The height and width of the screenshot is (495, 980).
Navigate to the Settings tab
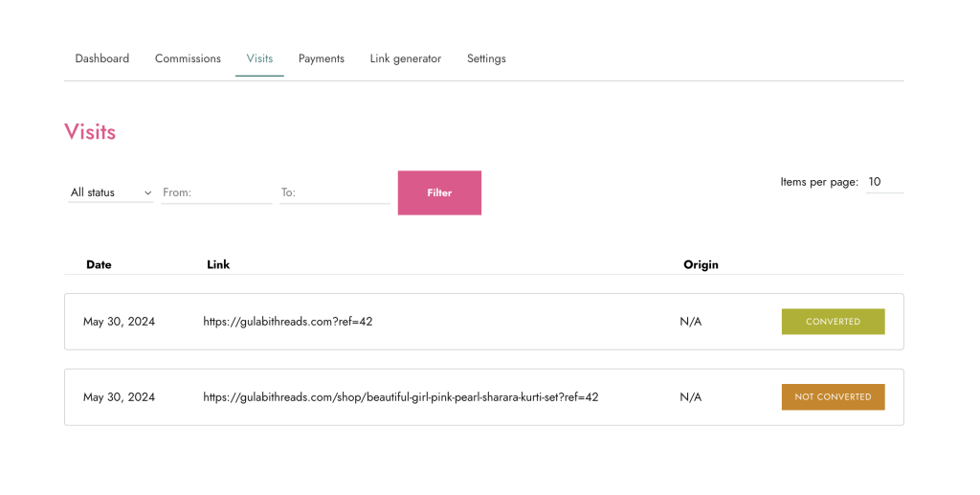[x=486, y=58]
